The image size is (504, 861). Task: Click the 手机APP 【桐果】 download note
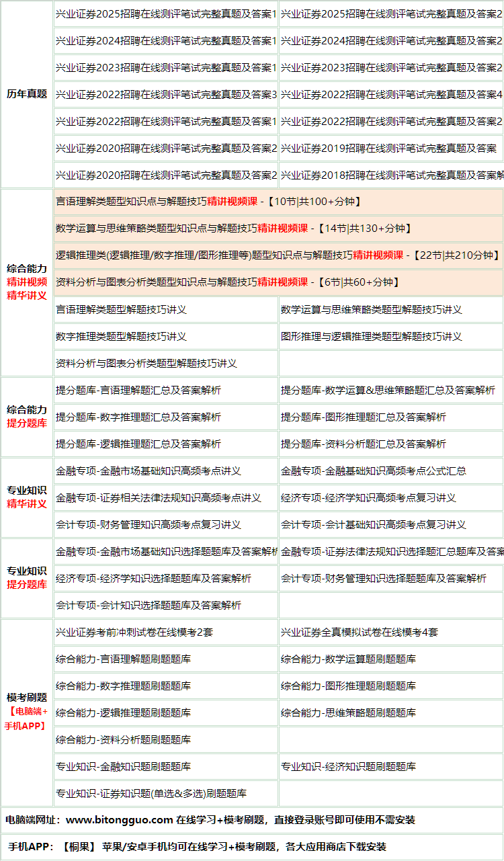click(x=252, y=847)
